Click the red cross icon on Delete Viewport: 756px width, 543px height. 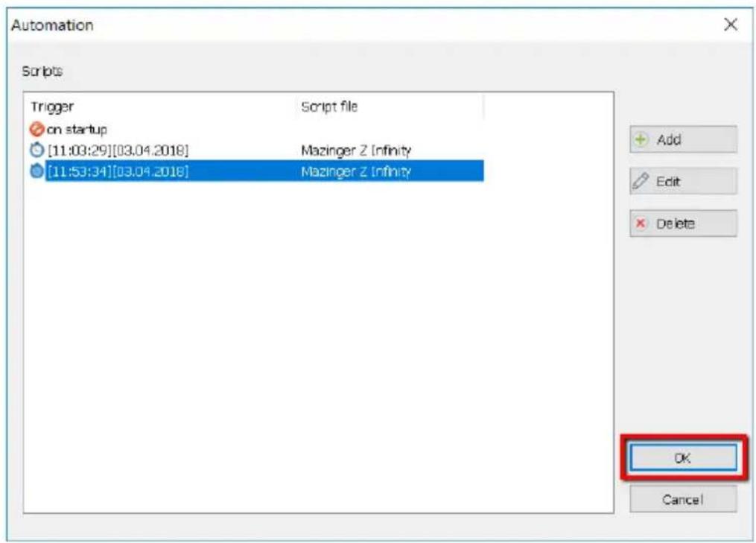tap(641, 223)
